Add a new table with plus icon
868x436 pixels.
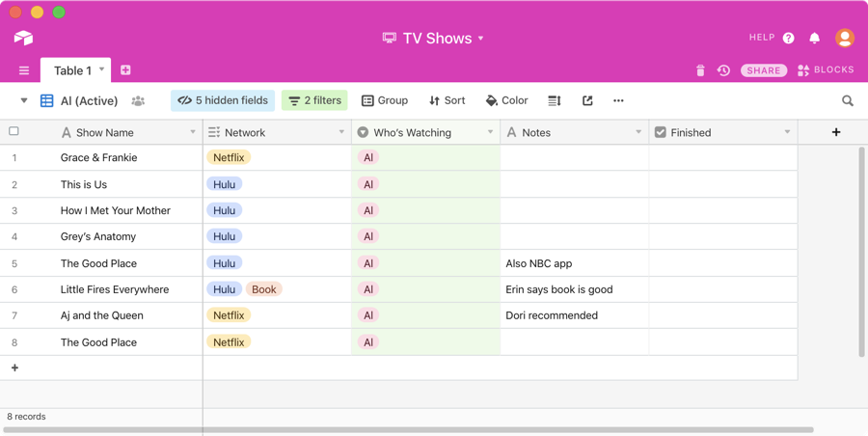(x=125, y=70)
